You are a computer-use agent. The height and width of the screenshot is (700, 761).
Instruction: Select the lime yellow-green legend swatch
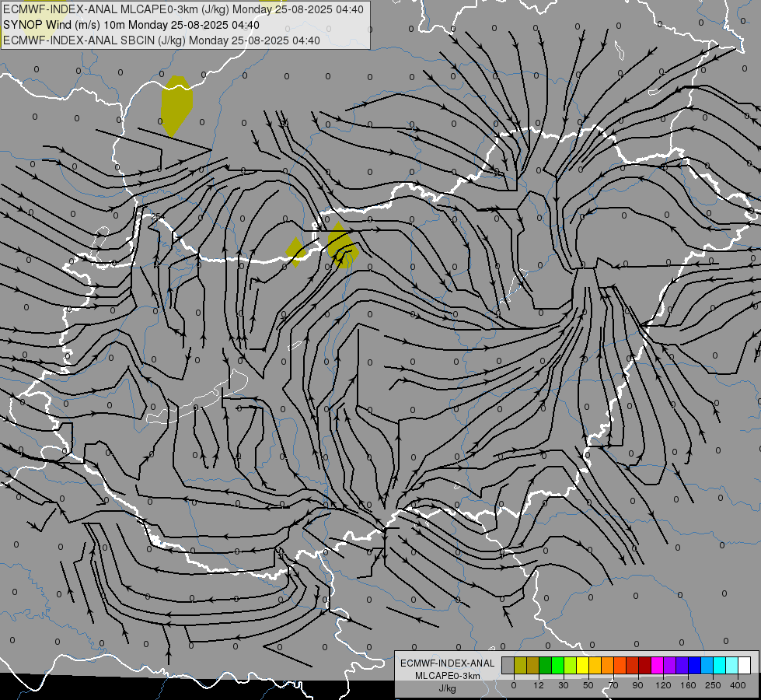[x=571, y=665]
